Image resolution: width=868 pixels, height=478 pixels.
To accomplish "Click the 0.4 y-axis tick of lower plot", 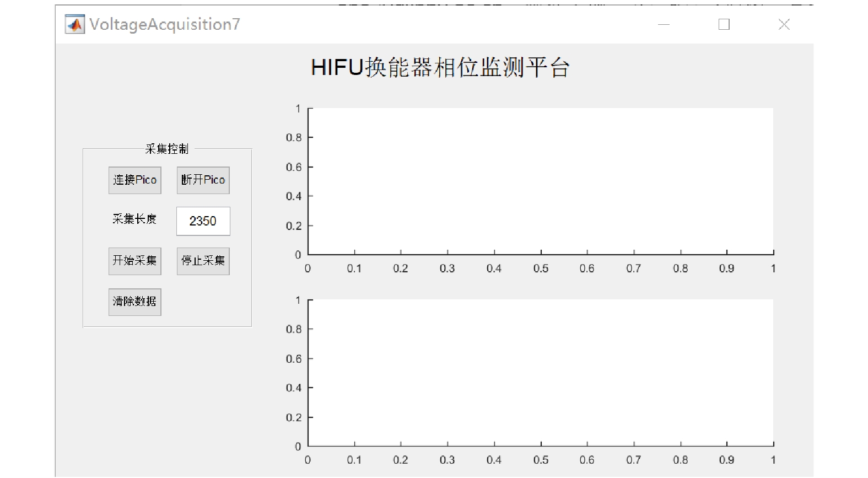I will point(294,388).
